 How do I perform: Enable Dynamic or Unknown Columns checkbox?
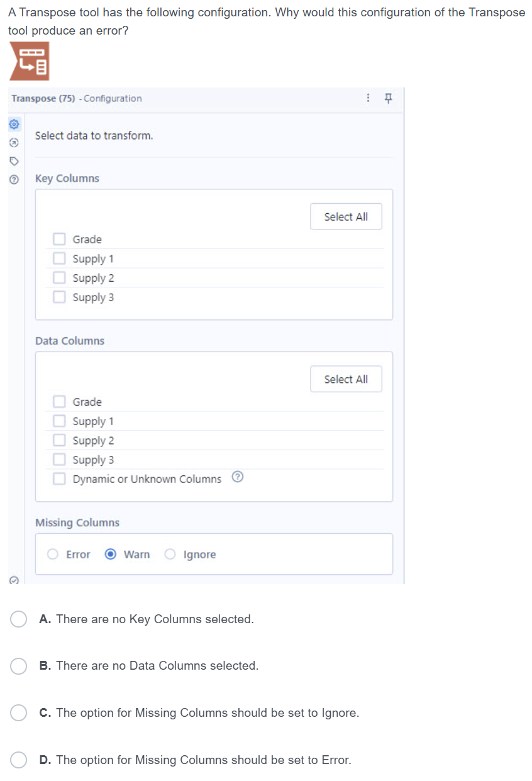pos(59,479)
